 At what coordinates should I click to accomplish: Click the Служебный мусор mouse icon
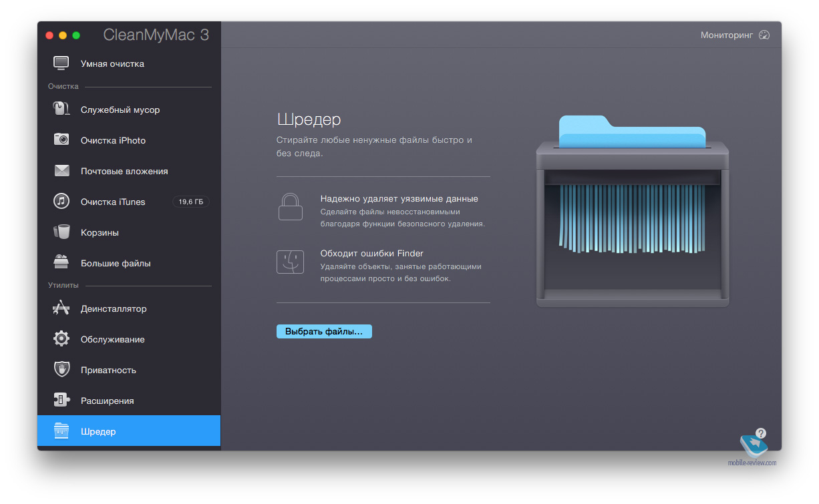coord(61,109)
